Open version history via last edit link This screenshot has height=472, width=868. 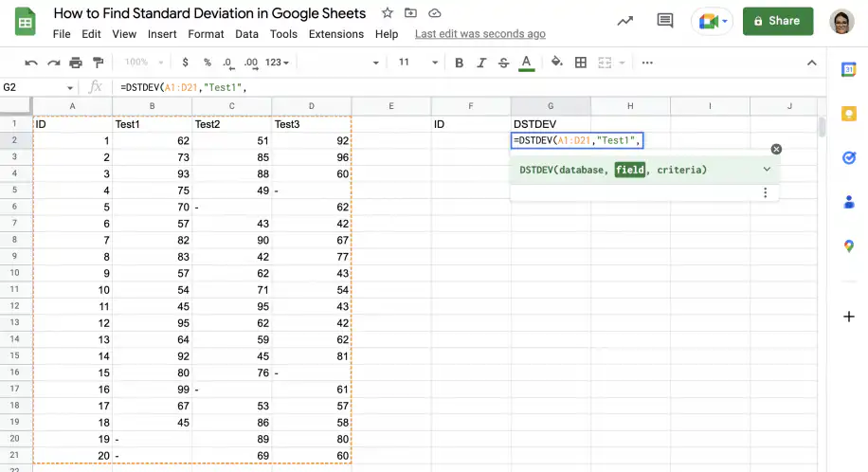point(479,34)
